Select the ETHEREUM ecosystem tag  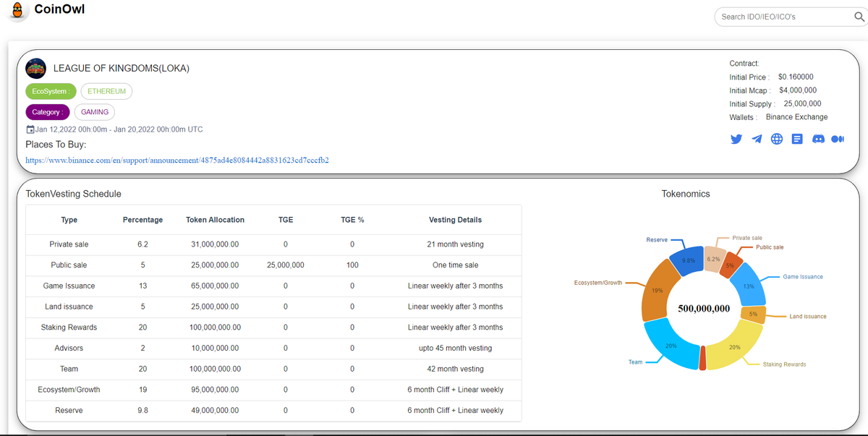(x=106, y=92)
